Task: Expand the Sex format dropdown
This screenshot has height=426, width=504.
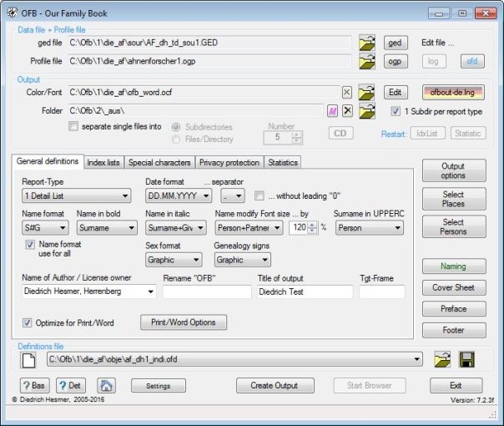Action: pos(173,260)
